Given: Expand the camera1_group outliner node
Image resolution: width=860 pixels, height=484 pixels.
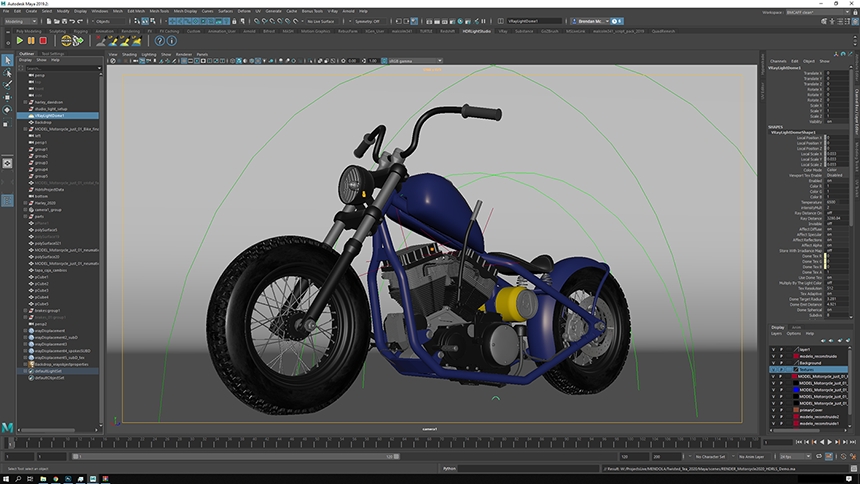Looking at the screenshot, I should click(x=25, y=210).
